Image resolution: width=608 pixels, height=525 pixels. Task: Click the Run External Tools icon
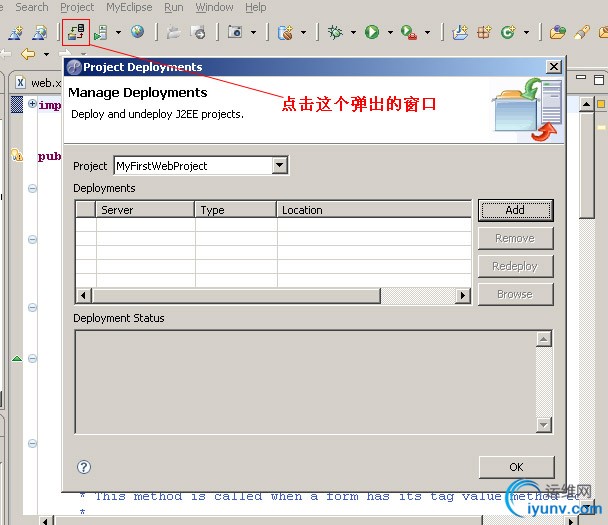[409, 33]
